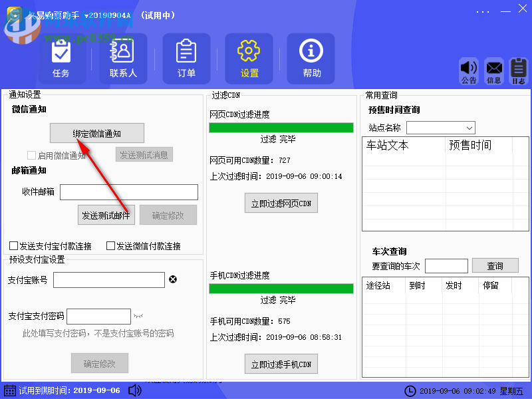Click 确定修改 button under Alipay settings
This screenshot has width=532, height=399.
point(99,363)
